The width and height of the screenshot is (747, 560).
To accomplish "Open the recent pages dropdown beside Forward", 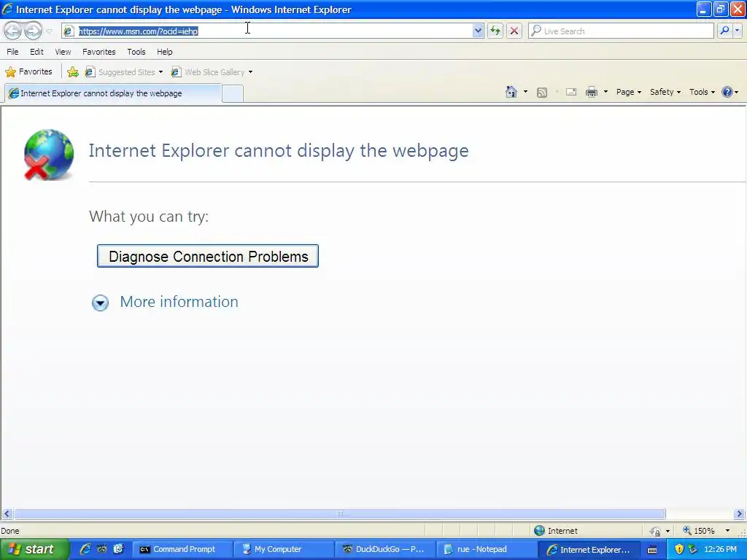I will tap(49, 31).
